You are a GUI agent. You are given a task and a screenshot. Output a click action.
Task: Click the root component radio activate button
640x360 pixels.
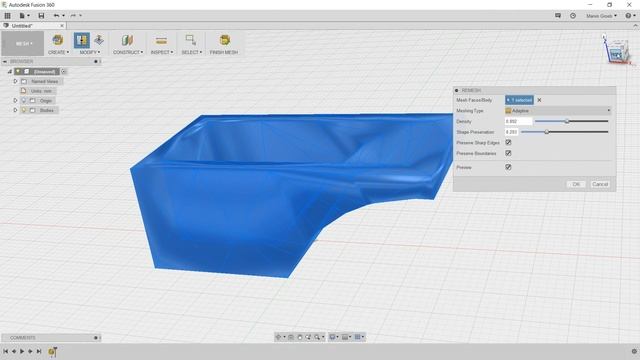[x=64, y=71]
